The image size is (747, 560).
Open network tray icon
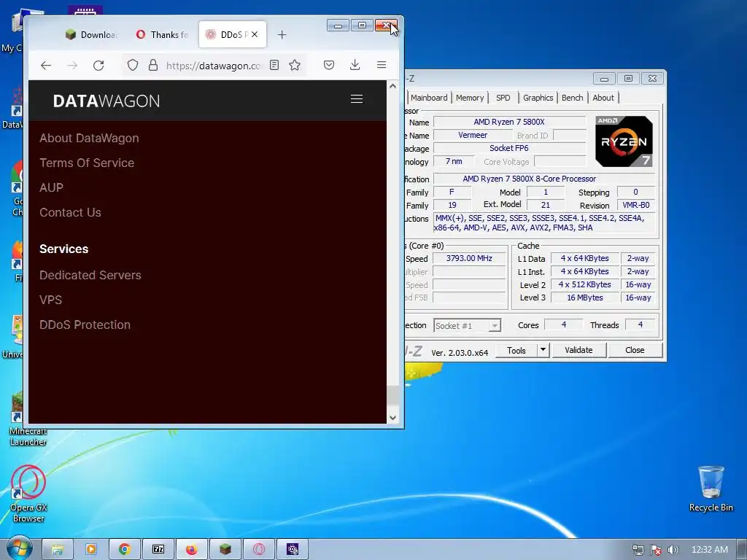[638, 550]
